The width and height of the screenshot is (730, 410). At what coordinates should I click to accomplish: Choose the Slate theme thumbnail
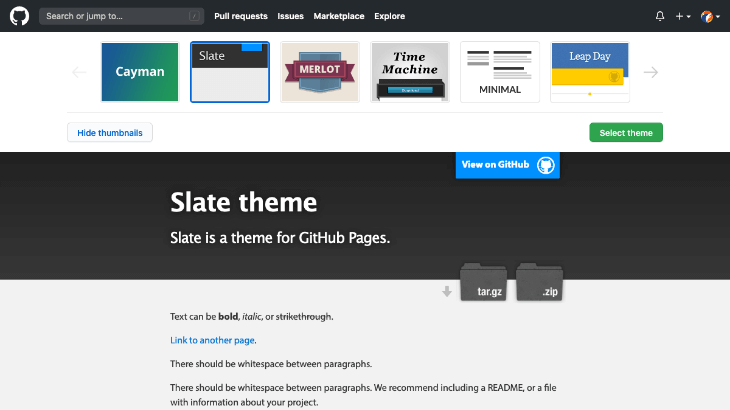tap(230, 72)
